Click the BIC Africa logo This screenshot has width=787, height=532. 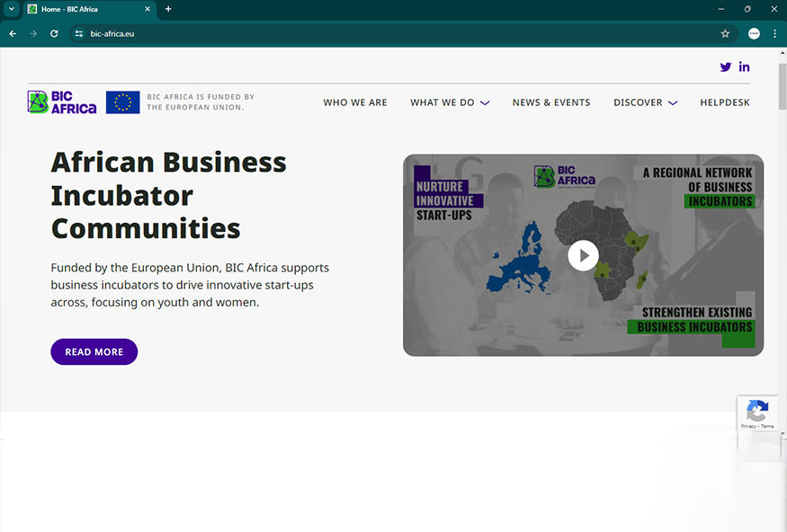click(x=62, y=102)
